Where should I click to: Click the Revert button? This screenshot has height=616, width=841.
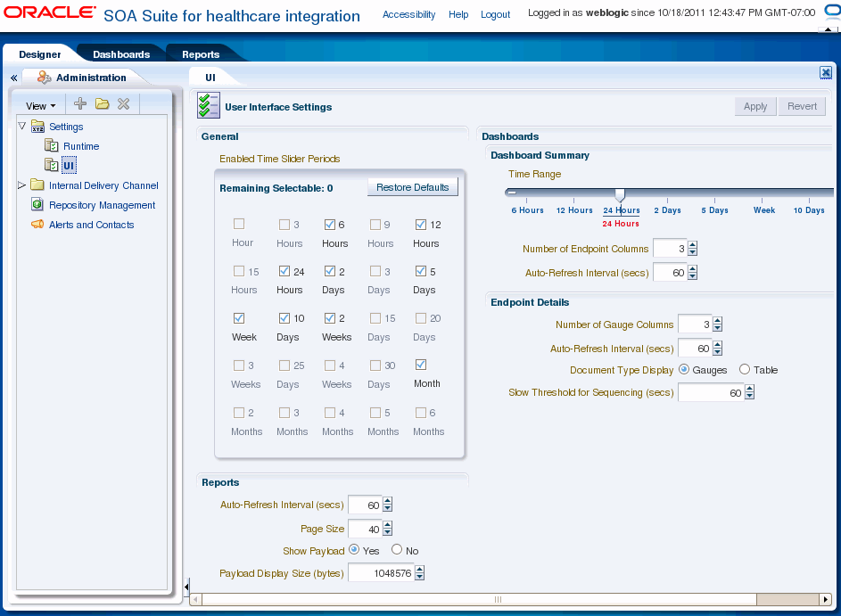click(x=802, y=106)
